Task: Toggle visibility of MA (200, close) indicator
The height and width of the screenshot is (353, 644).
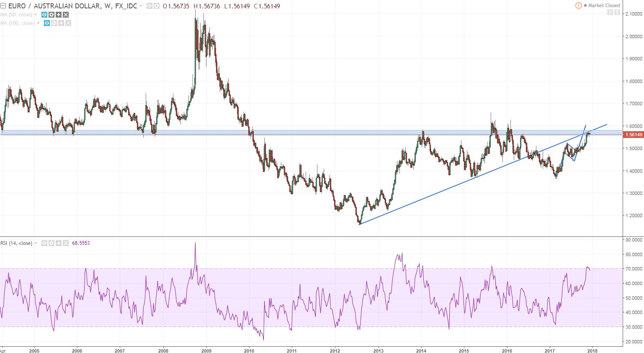Action: pos(47,23)
